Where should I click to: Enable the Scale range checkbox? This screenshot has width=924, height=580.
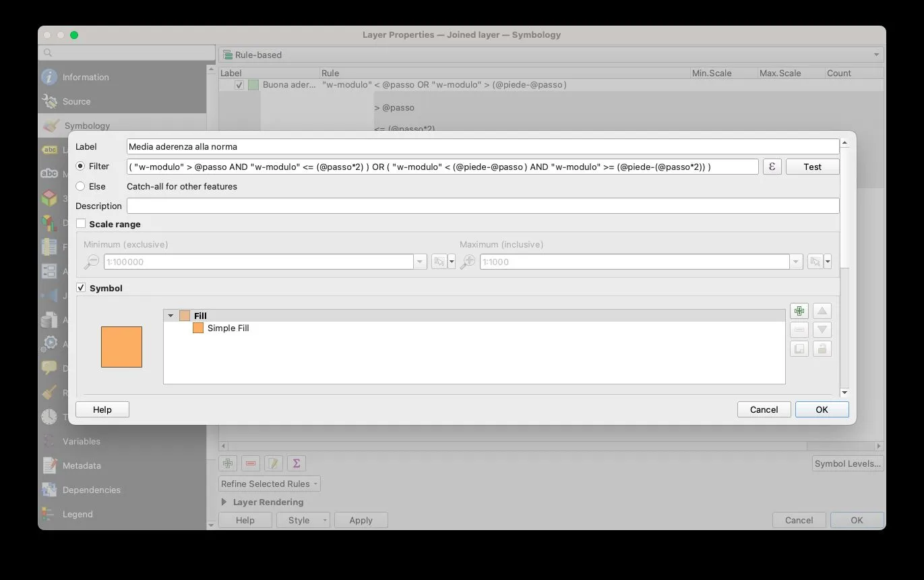tap(81, 224)
